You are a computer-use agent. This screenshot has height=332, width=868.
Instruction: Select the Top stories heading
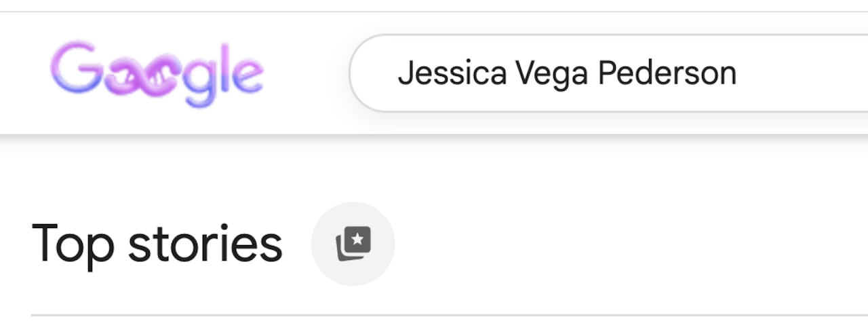[157, 244]
